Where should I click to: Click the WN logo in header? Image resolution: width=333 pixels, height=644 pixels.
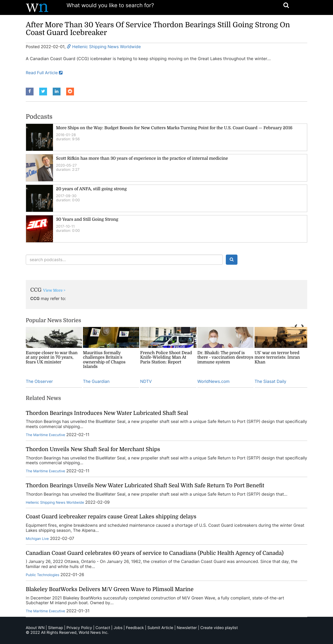point(37,7)
